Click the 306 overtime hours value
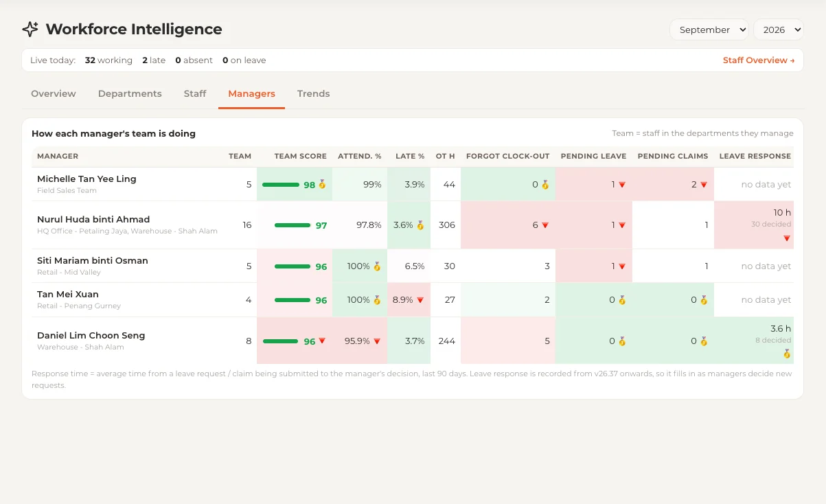826x504 pixels. (447, 225)
